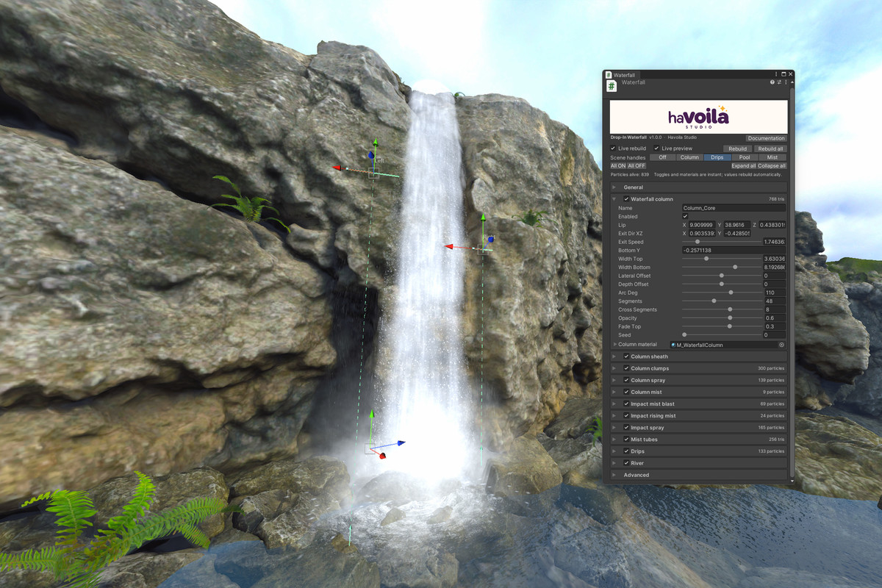Click the All ON button
The image size is (882, 588).
pyautogui.click(x=618, y=166)
